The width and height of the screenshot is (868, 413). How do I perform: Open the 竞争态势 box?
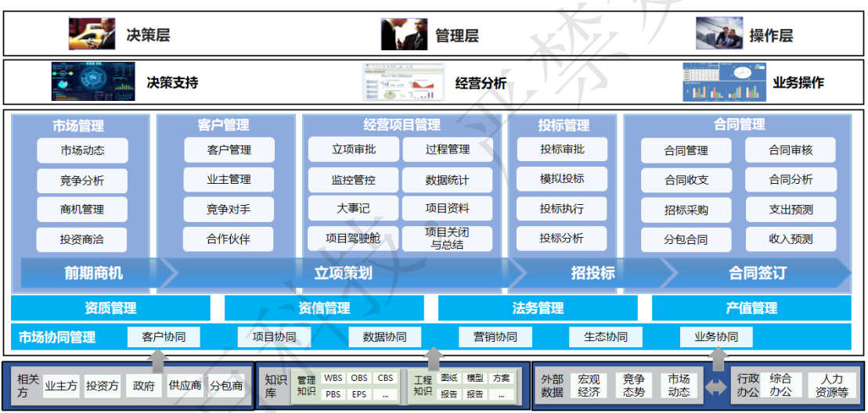pyautogui.click(x=633, y=386)
